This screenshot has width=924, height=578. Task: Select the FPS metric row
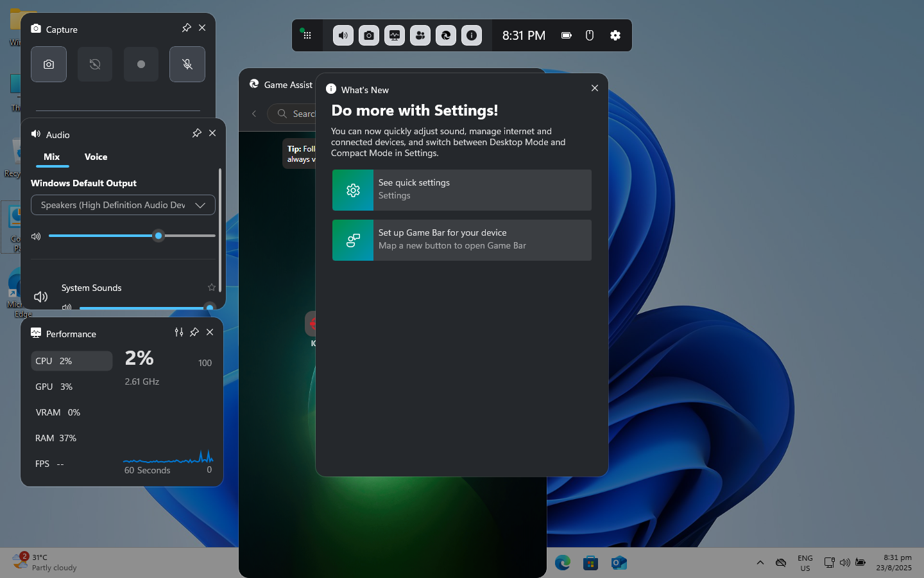coord(72,464)
